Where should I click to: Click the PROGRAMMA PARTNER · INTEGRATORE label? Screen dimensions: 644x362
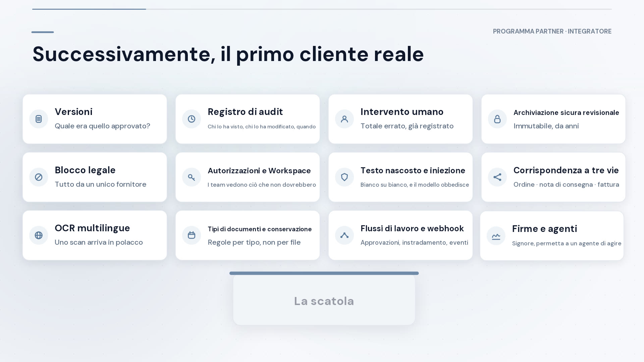[552, 31]
